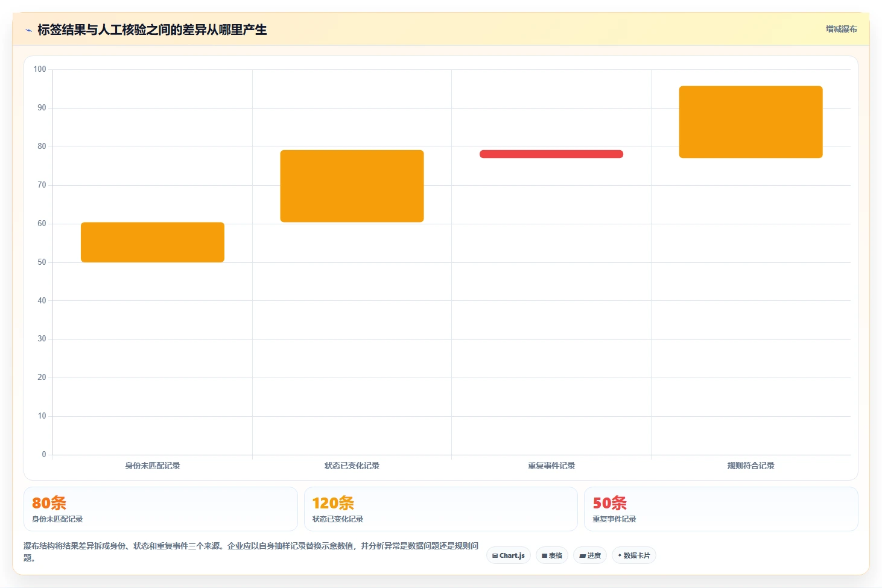
Task: Open the 120条 状态已变化记录 card
Action: pos(441,509)
